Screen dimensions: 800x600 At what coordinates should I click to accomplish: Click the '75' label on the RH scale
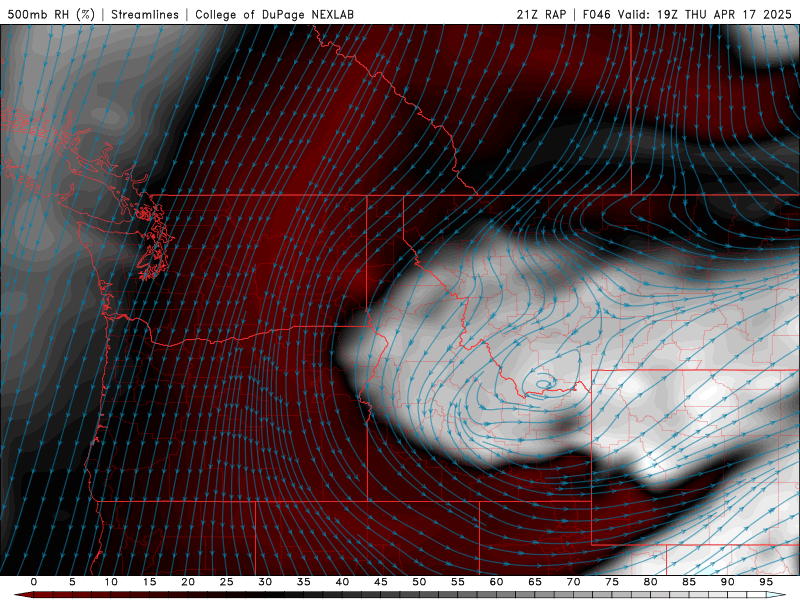612,582
